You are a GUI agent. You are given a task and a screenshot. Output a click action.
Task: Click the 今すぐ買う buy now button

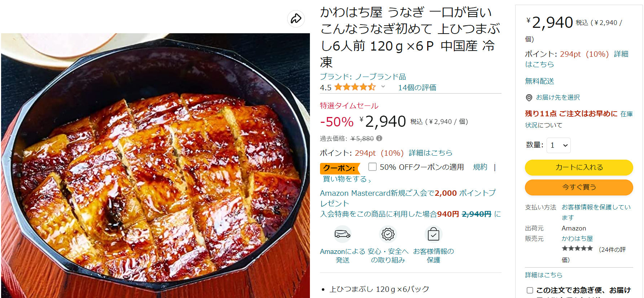tap(579, 187)
